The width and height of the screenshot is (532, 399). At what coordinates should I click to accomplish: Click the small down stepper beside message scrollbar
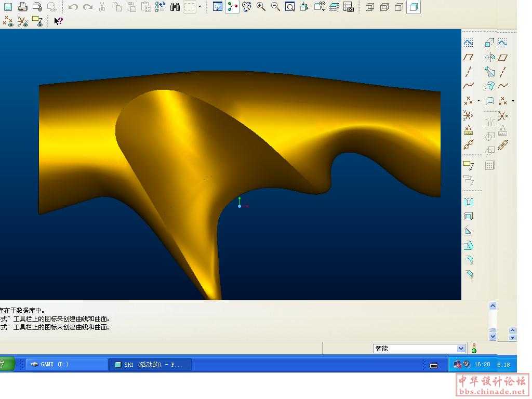(x=513, y=338)
